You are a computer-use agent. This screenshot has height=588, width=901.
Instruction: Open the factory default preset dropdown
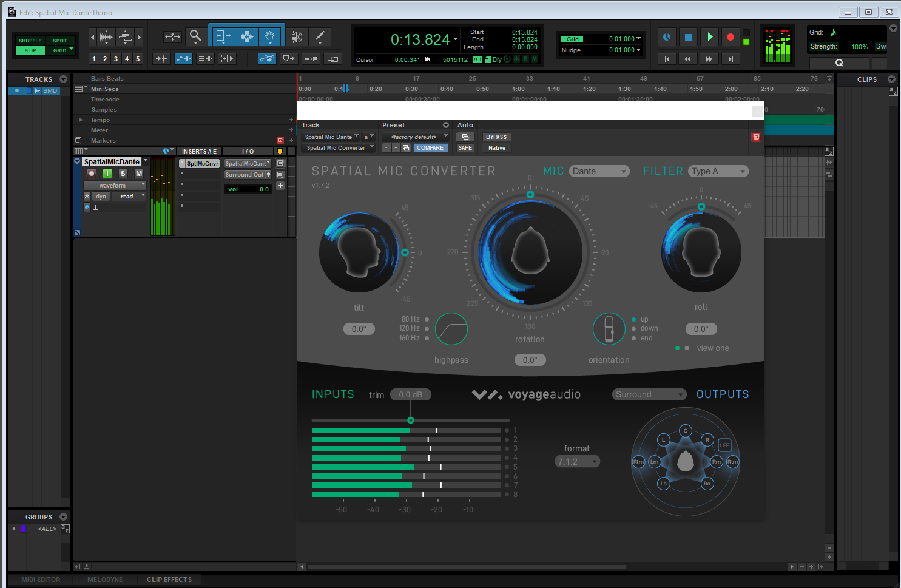coord(416,137)
